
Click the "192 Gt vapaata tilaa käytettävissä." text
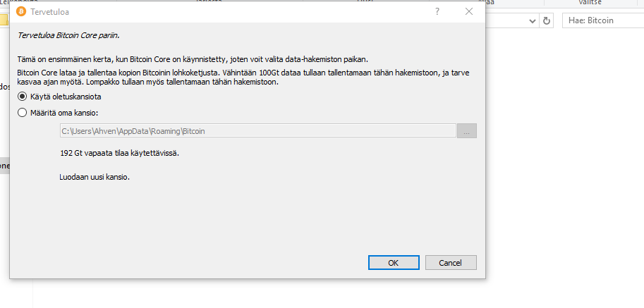[x=119, y=154]
